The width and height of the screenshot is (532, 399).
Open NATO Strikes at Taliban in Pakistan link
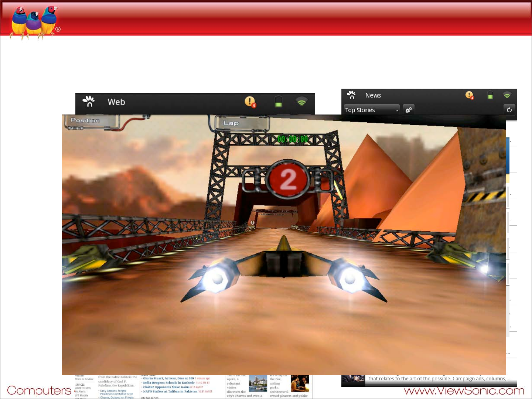pyautogui.click(x=170, y=392)
